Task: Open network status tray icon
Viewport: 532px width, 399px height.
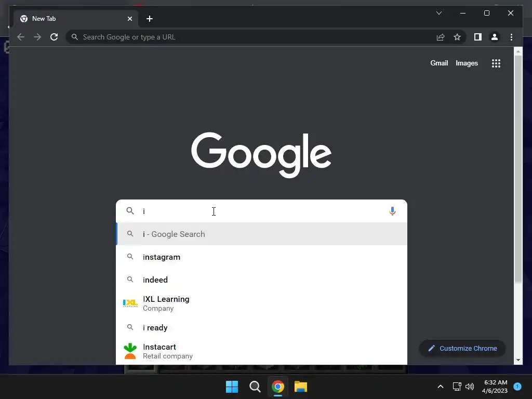Action: [457, 387]
